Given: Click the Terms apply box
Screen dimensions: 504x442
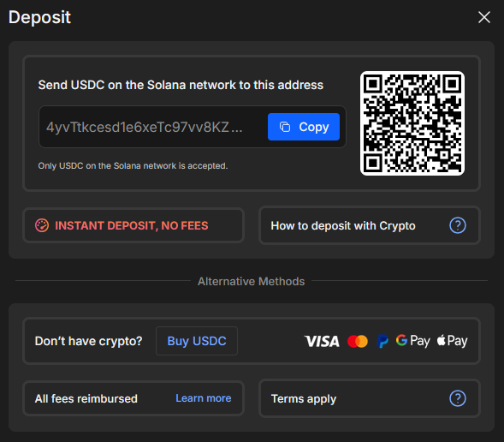Looking at the screenshot, I should (x=370, y=398).
